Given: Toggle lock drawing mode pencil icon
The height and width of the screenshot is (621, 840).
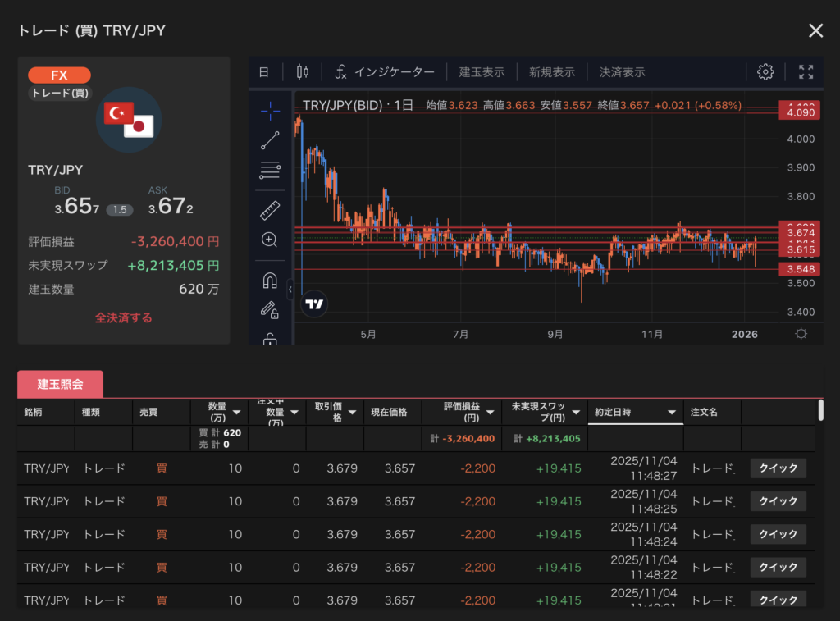Looking at the screenshot, I should point(270,309).
